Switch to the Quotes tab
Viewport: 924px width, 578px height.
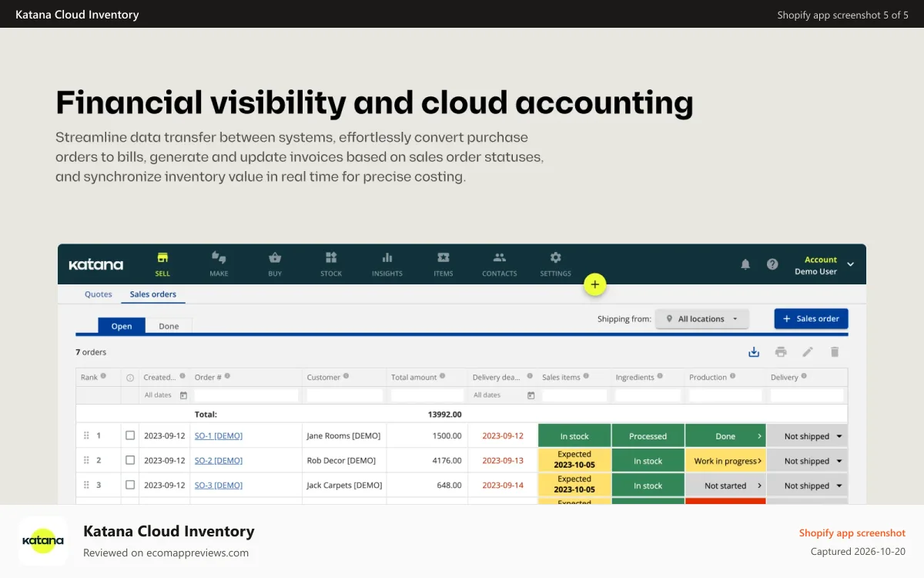98,294
